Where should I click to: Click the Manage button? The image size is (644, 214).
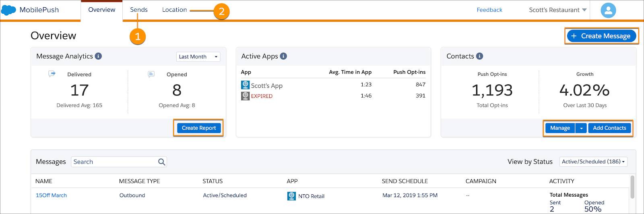click(x=560, y=128)
